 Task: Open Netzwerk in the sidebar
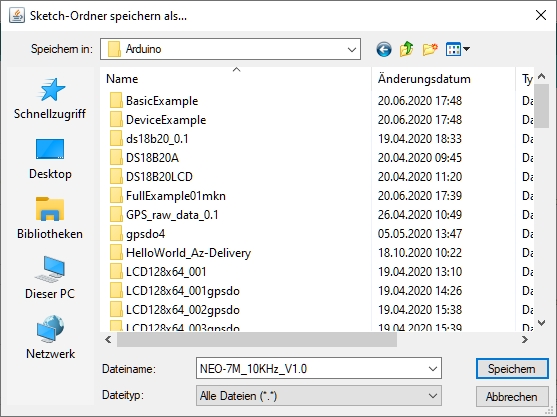(50, 337)
